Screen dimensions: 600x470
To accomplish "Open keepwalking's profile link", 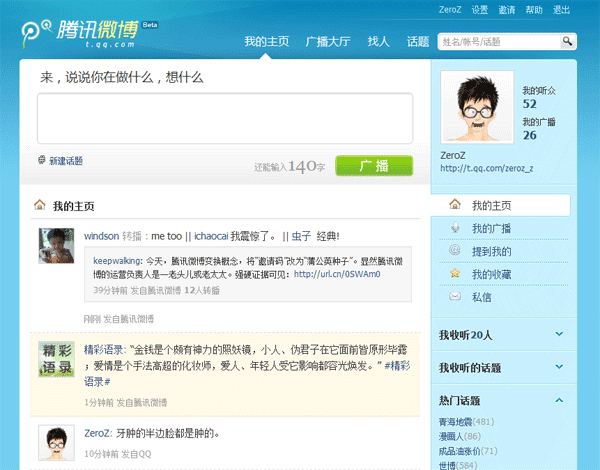I will [x=117, y=261].
